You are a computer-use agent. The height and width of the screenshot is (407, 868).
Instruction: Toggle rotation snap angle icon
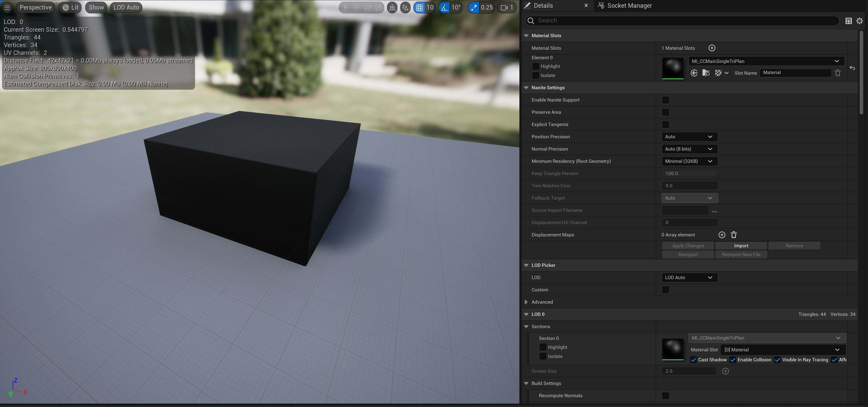click(x=444, y=7)
